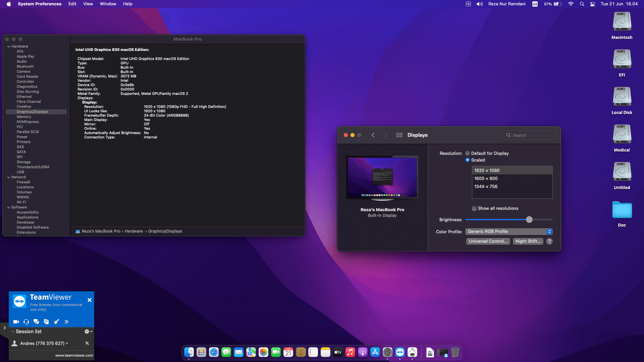Select the Doc folder on desktop
This screenshot has height=362, width=644.
click(622, 214)
